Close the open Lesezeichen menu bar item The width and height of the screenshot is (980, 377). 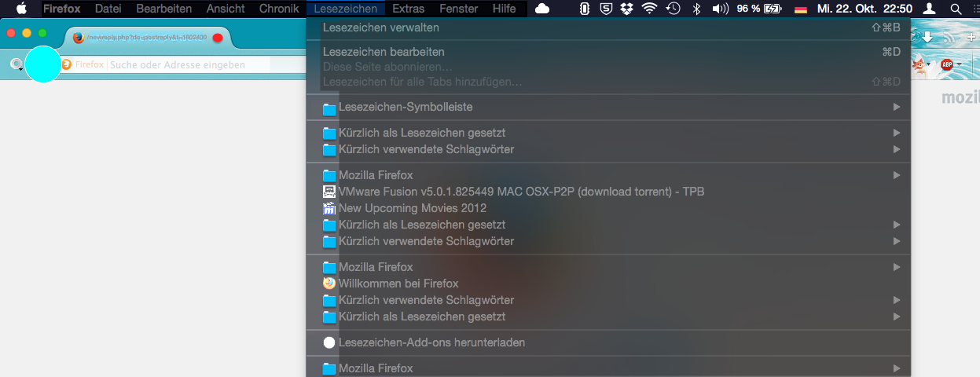pos(345,9)
